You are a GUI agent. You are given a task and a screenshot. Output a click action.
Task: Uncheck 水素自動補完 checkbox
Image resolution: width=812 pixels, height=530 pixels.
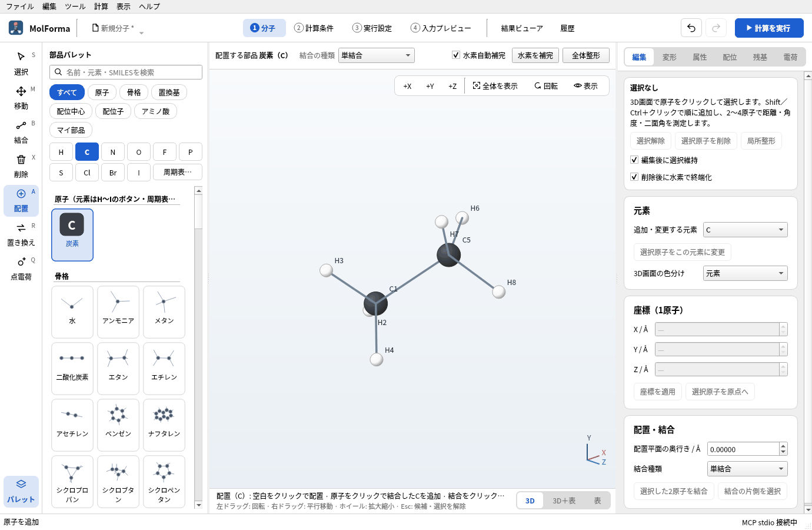[456, 55]
